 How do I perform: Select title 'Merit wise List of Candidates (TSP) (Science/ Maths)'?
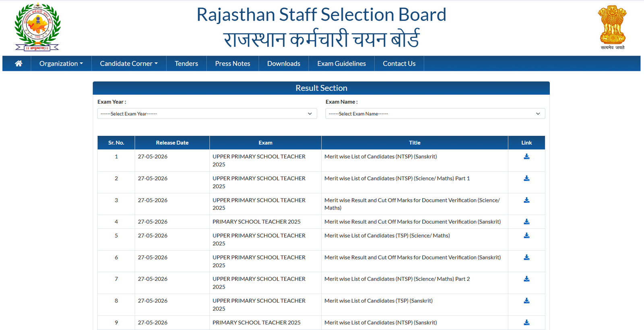[x=387, y=236]
